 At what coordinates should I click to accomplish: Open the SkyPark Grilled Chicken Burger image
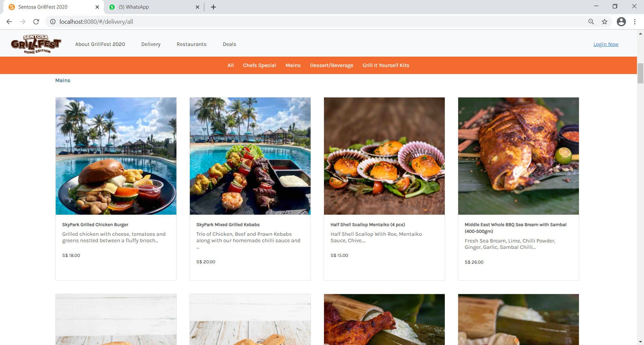tap(116, 156)
